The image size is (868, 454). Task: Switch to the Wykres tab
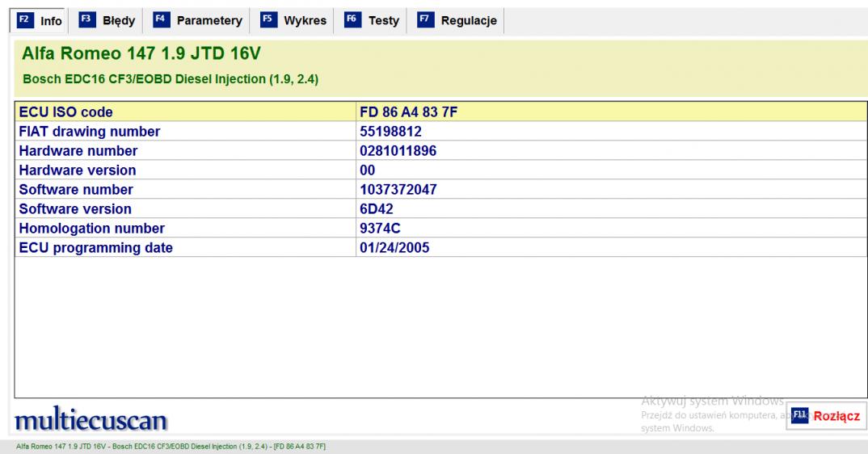pos(294,20)
